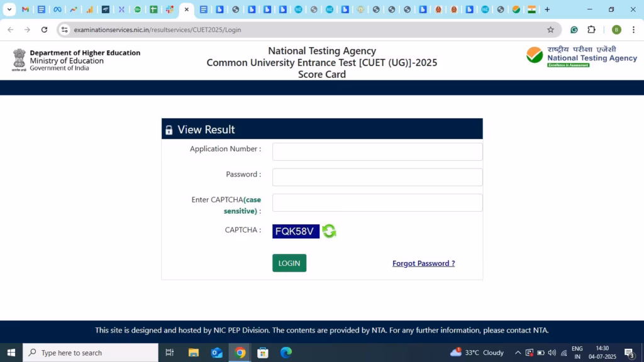Show hidden system tray icons
Viewport: 644px width, 362px height.
(x=518, y=353)
